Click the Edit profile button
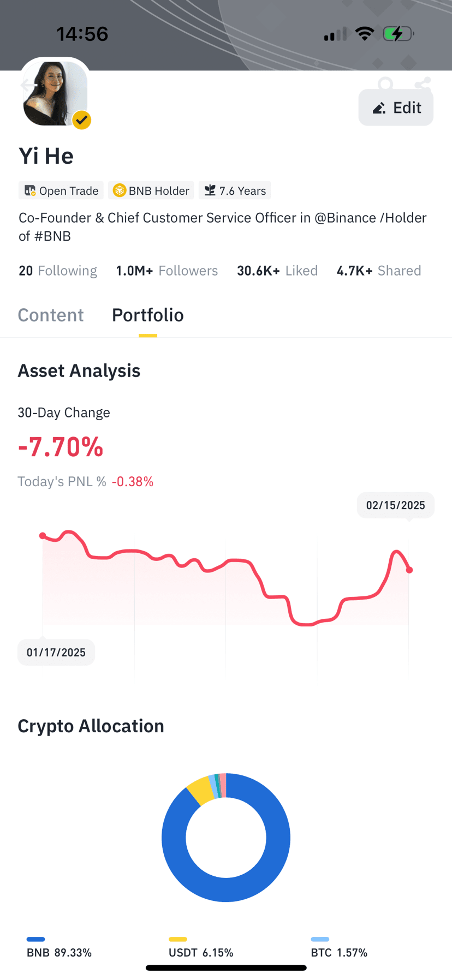Image resolution: width=452 pixels, height=980 pixels. tap(396, 107)
